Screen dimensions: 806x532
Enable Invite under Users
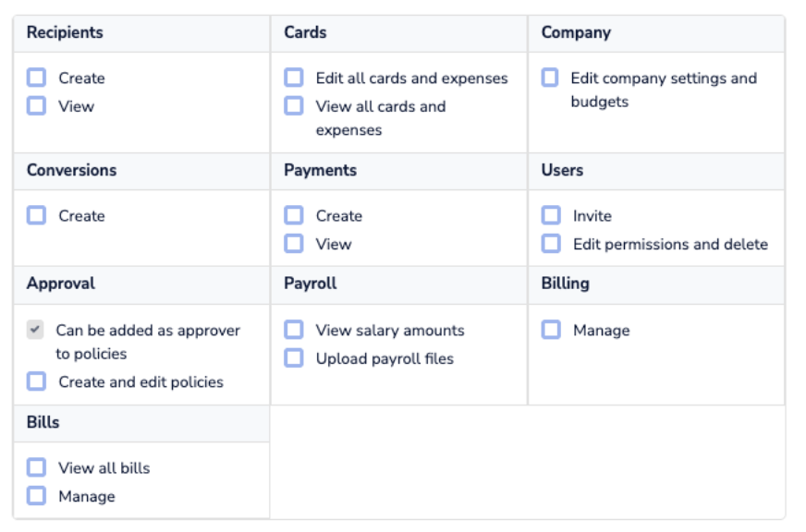tap(551, 215)
